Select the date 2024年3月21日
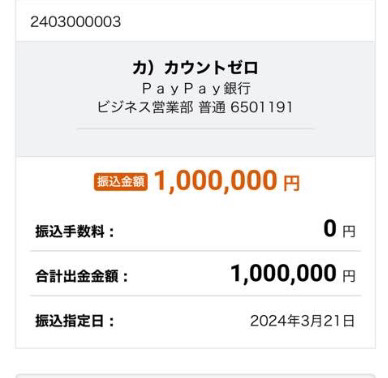Viewport: 388px width, 378px height. click(302, 321)
